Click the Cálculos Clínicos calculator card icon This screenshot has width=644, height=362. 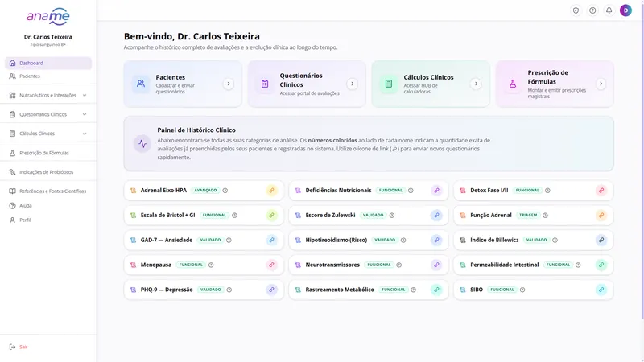pos(389,84)
